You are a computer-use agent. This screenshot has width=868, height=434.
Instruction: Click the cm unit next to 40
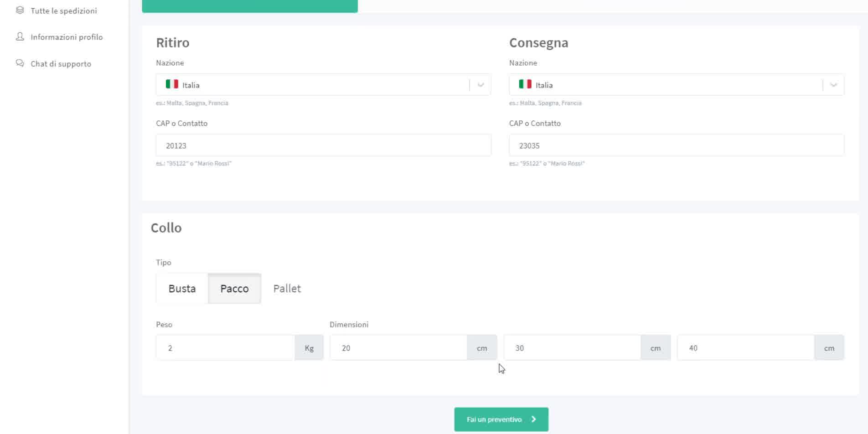tap(829, 348)
